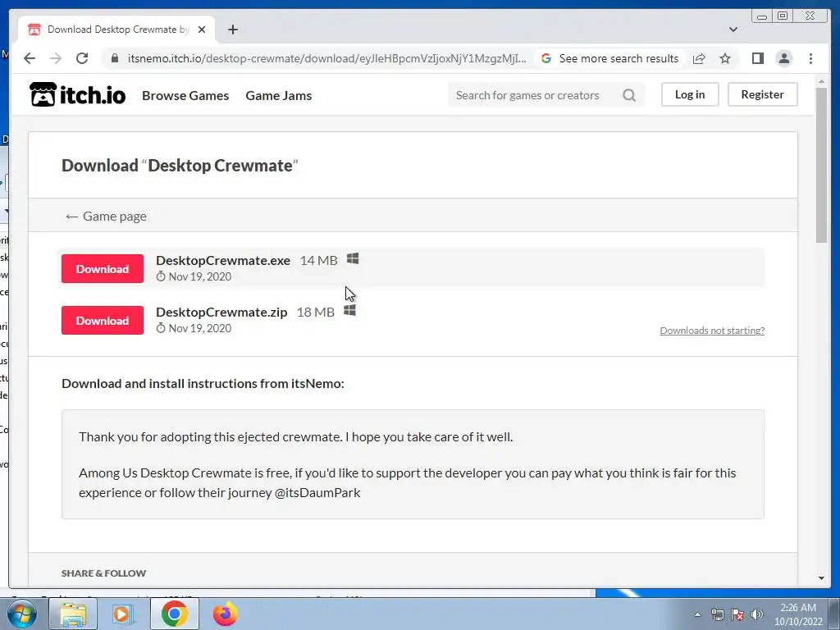840x630 pixels.
Task: Launch Windows Media Player from taskbar
Action: [x=123, y=614]
